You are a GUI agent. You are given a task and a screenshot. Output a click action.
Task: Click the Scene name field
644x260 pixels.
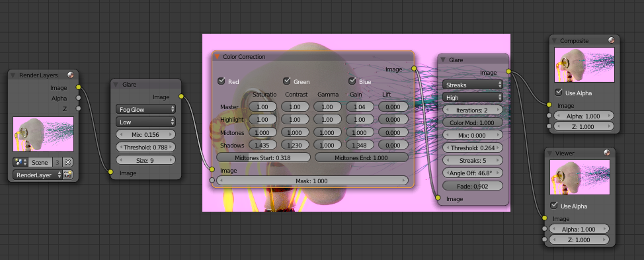pyautogui.click(x=40, y=162)
